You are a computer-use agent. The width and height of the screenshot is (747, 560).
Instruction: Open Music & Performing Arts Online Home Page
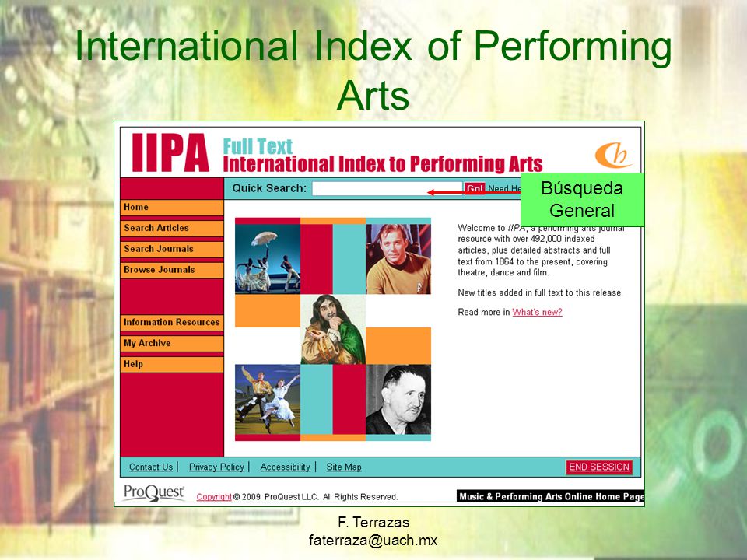(x=550, y=496)
